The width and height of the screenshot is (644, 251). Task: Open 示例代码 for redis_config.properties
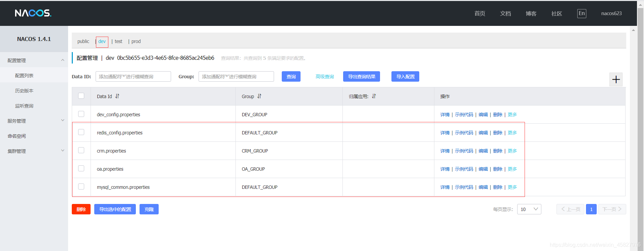[x=464, y=133]
